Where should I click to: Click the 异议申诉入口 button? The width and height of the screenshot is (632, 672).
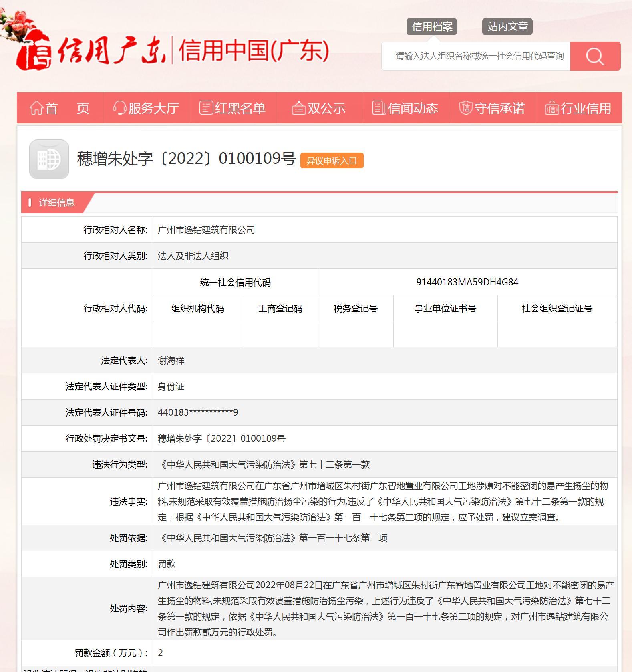click(332, 161)
